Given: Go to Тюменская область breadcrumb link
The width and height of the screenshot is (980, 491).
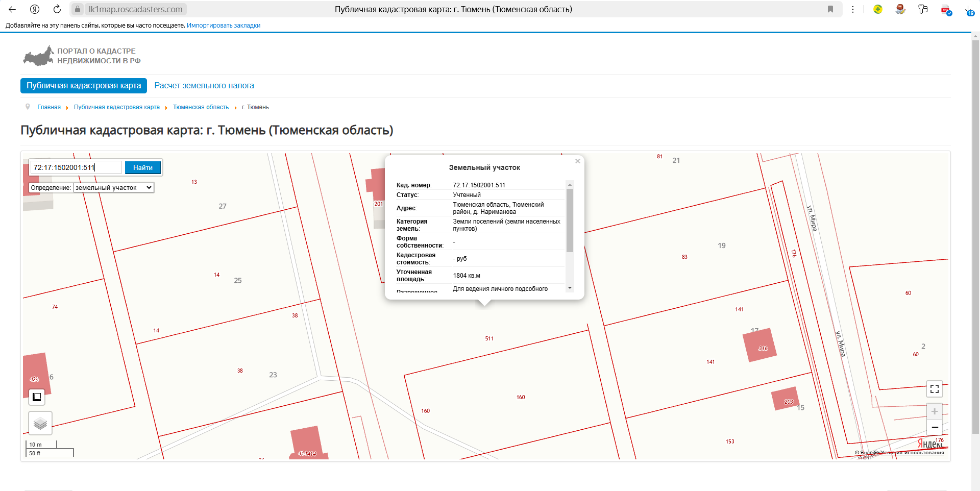Looking at the screenshot, I should 201,107.
